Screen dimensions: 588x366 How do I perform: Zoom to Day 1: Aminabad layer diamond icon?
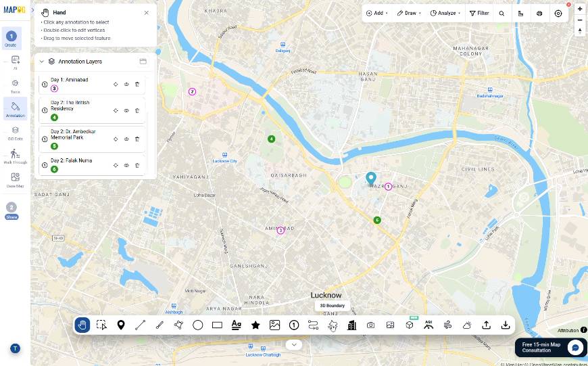(x=116, y=85)
